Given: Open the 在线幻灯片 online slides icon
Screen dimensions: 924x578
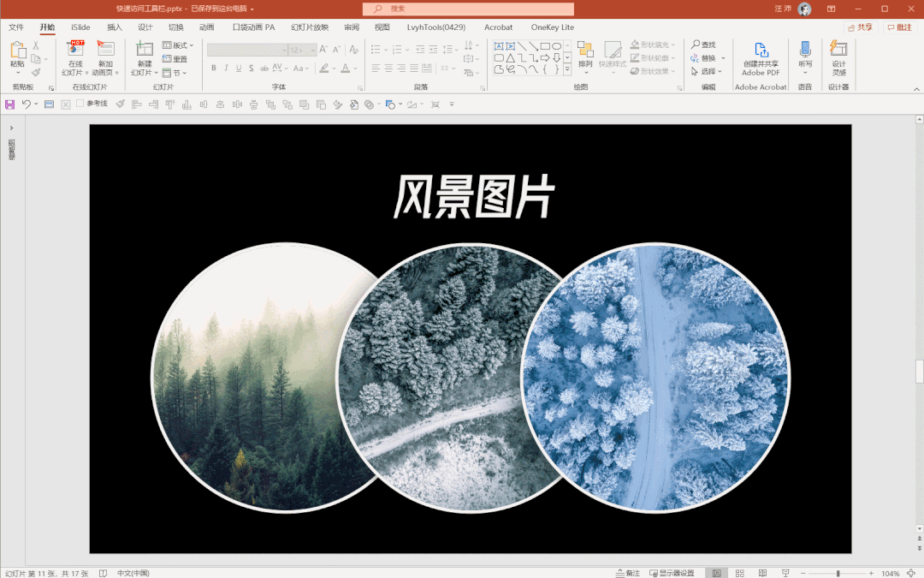Looking at the screenshot, I should coord(75,50).
